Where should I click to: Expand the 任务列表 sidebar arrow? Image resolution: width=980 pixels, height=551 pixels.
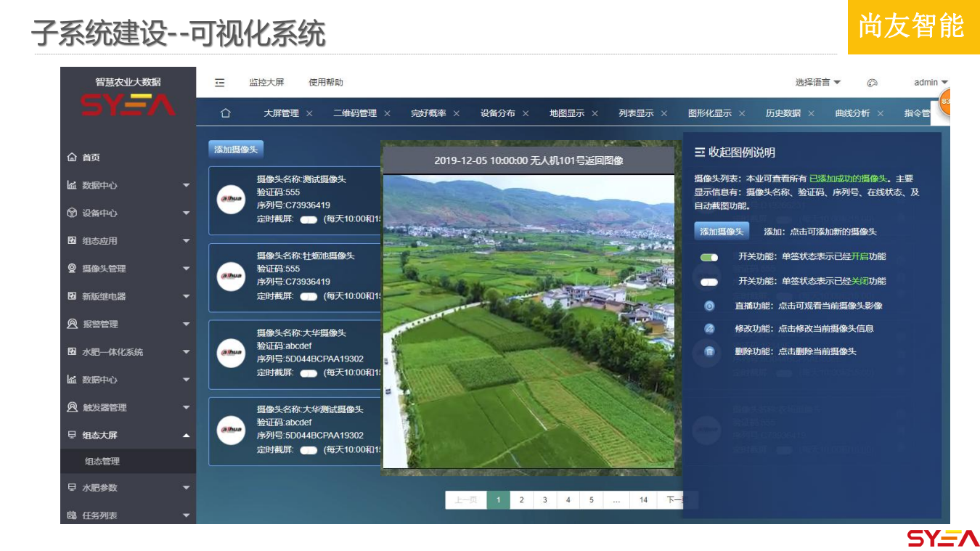[x=186, y=516]
